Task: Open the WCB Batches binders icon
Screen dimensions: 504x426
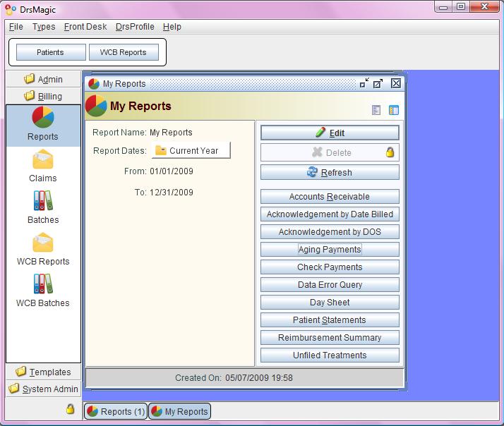Action: (43, 284)
